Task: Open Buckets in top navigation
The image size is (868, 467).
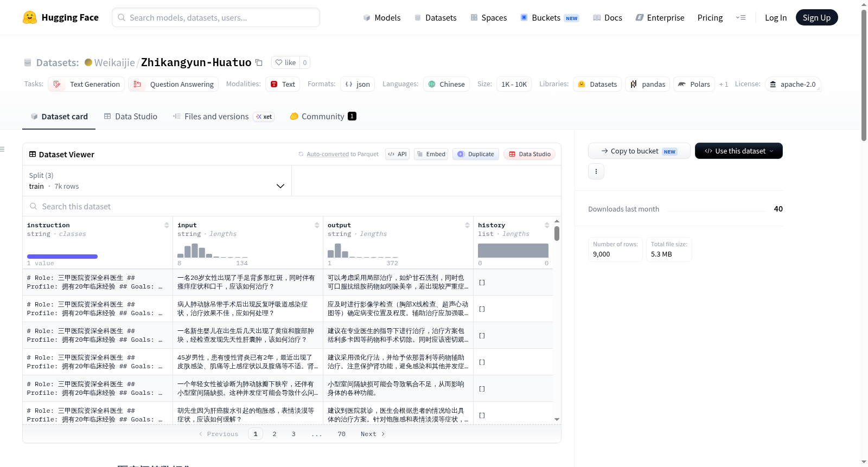Action: click(550, 17)
